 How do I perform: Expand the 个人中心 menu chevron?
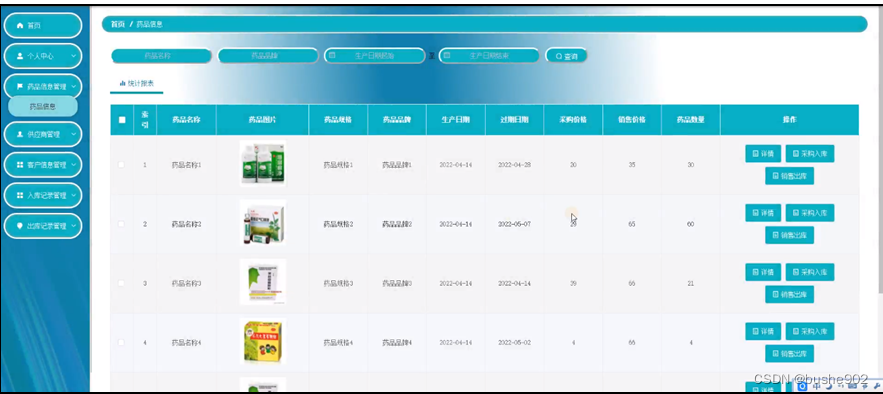tap(73, 56)
